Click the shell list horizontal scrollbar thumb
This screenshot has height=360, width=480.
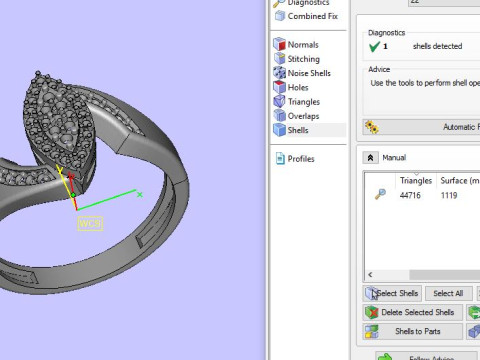(x=445, y=275)
